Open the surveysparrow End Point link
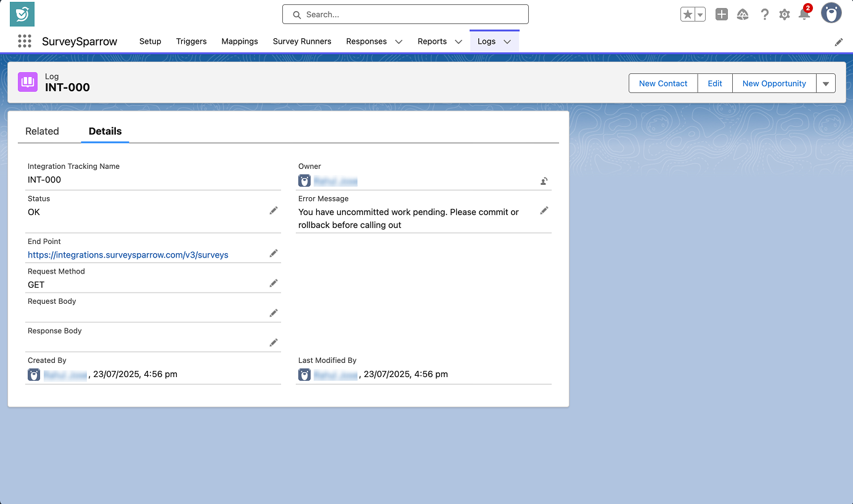Screen dimensions: 853x504 [128, 255]
